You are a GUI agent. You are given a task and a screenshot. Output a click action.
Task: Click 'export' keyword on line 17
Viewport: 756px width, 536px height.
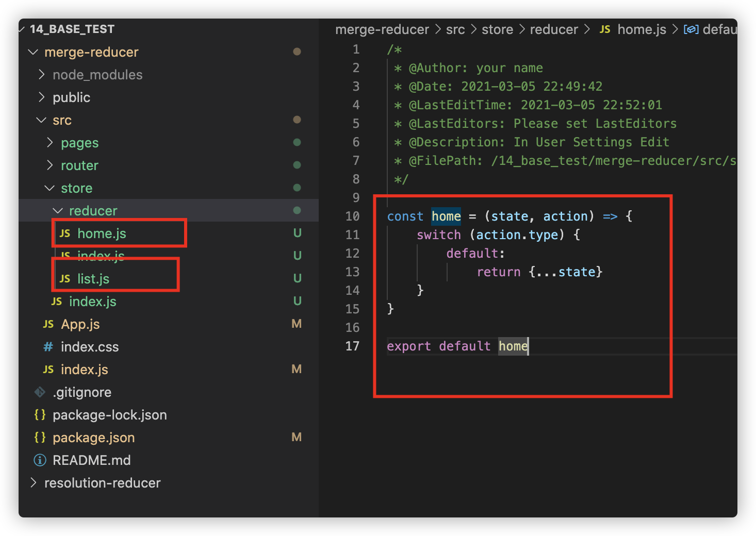click(x=409, y=346)
